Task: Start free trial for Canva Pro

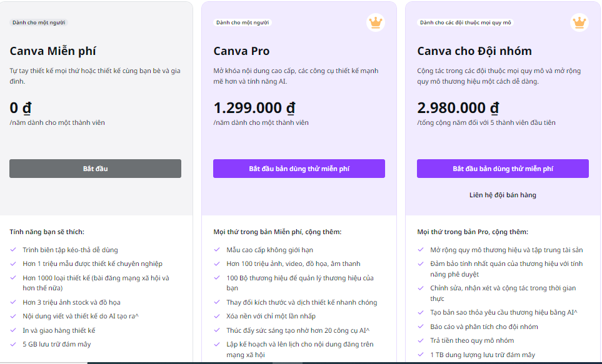Action: coord(299,169)
